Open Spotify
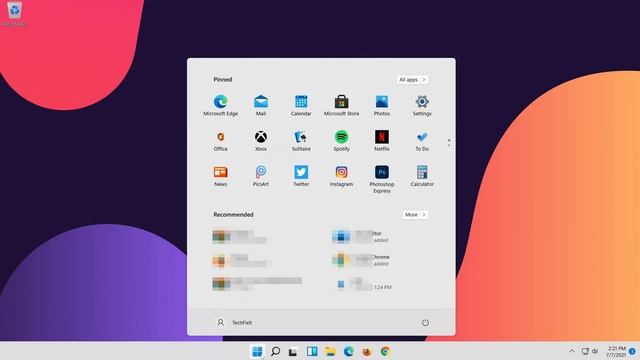The width and height of the screenshot is (640, 360). 342,141
